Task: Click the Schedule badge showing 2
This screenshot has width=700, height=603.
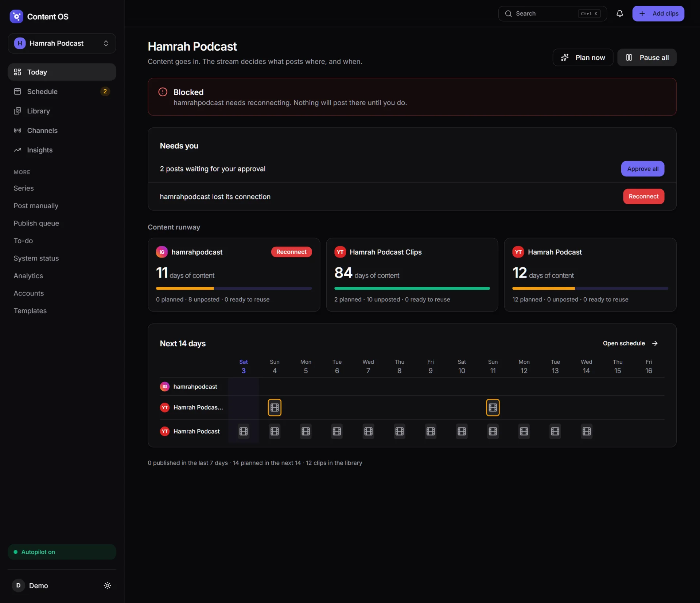Action: (x=105, y=91)
